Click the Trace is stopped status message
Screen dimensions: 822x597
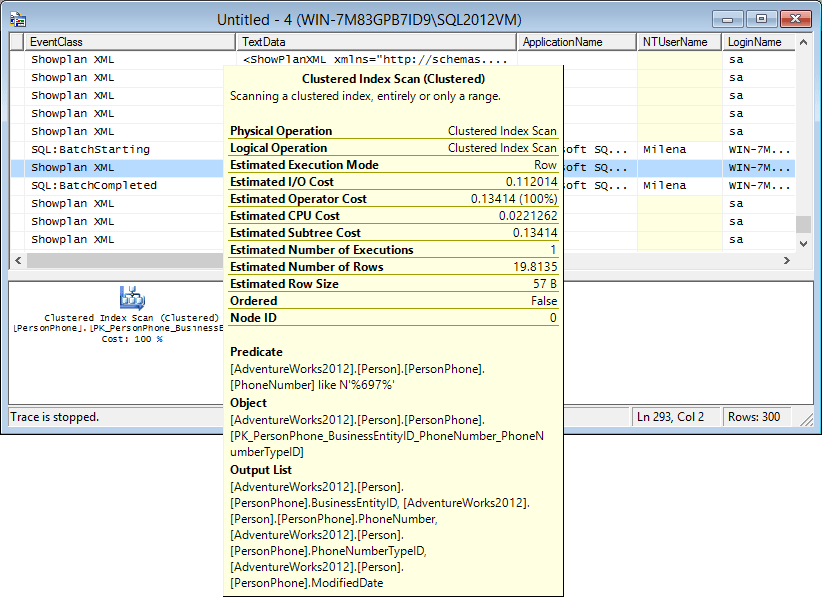coord(55,416)
